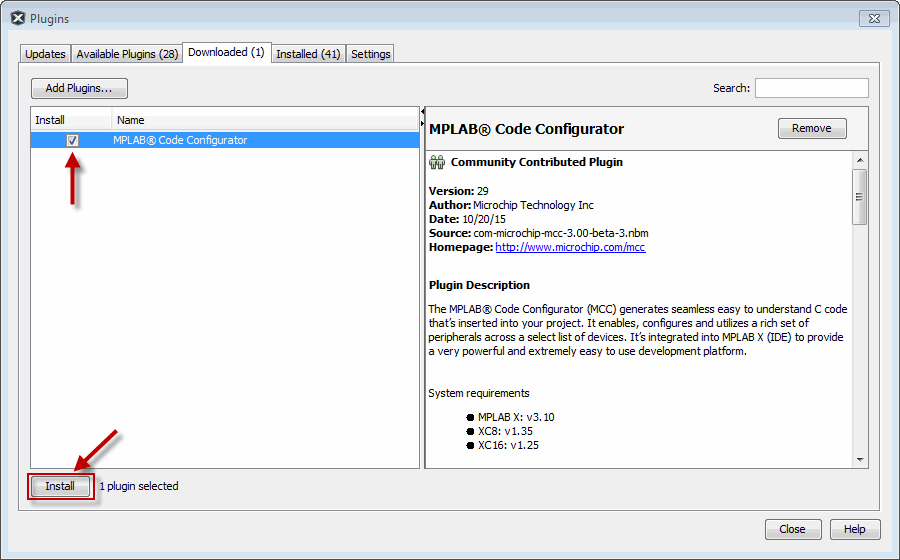Select the Downloaded (1) tab

point(226,53)
